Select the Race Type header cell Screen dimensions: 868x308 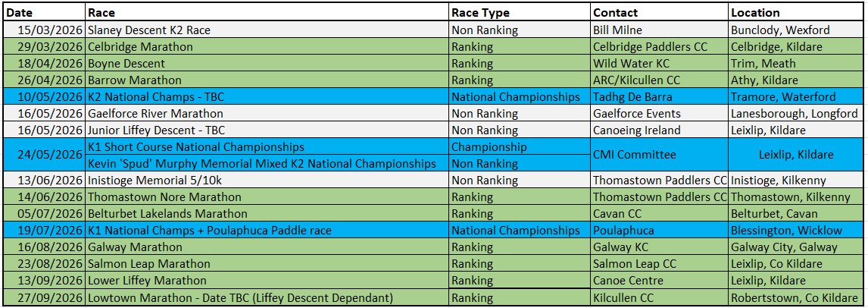pos(519,13)
